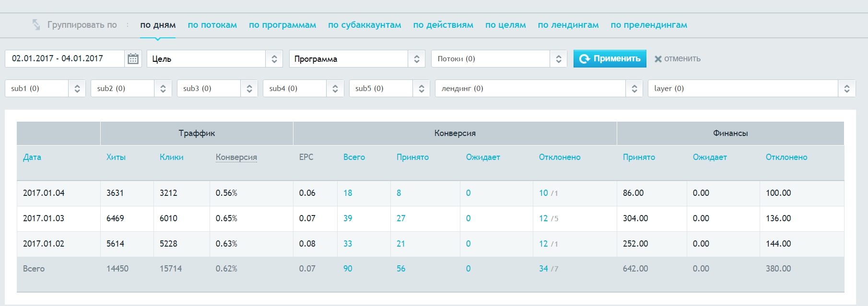Expand the sub4 (0) selector

pyautogui.click(x=304, y=89)
